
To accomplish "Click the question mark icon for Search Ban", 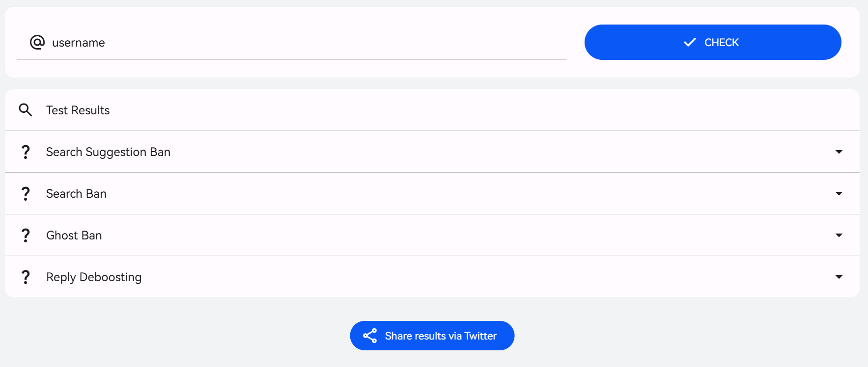I will 25,193.
